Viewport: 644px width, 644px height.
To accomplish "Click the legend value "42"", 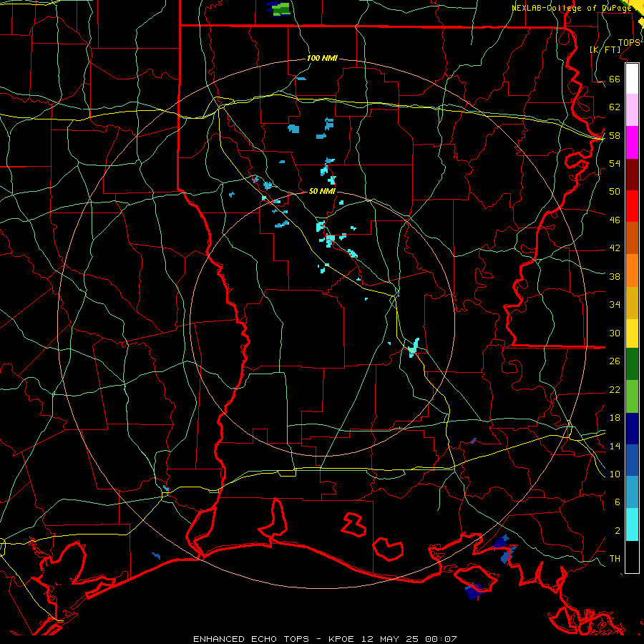I will click(615, 248).
